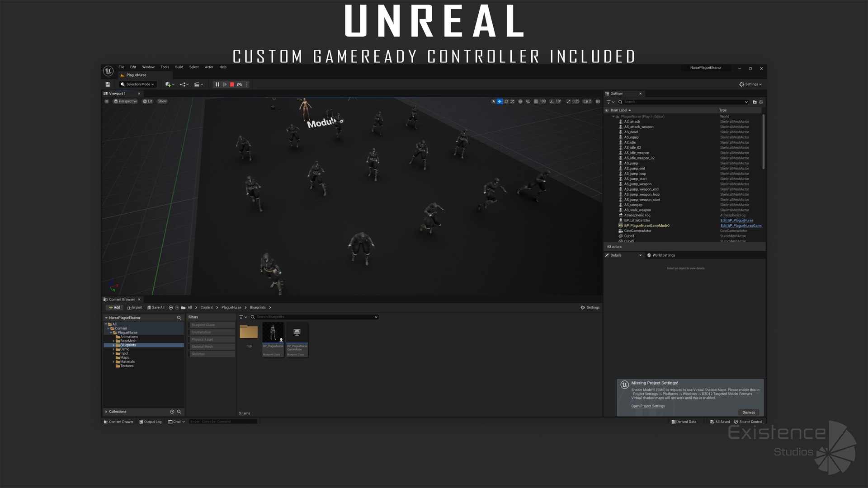
Task: Open the cinematics clapperboard dropdown
Action: 198,84
